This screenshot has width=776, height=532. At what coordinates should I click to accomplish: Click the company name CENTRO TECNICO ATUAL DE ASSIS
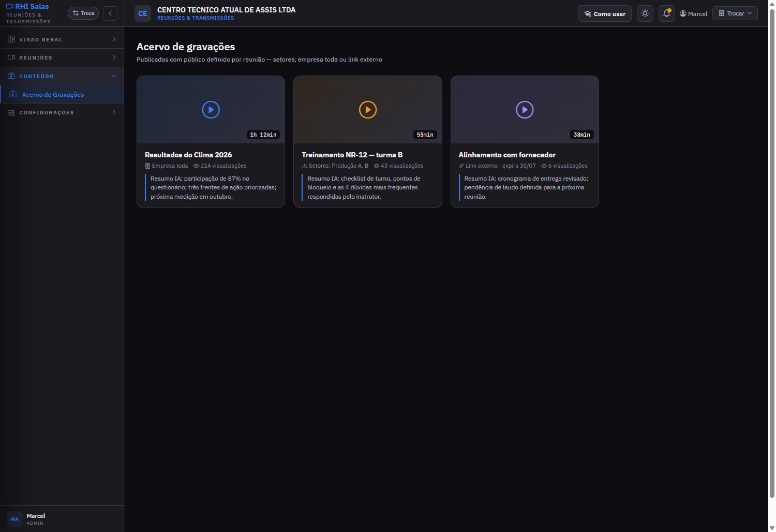click(227, 10)
